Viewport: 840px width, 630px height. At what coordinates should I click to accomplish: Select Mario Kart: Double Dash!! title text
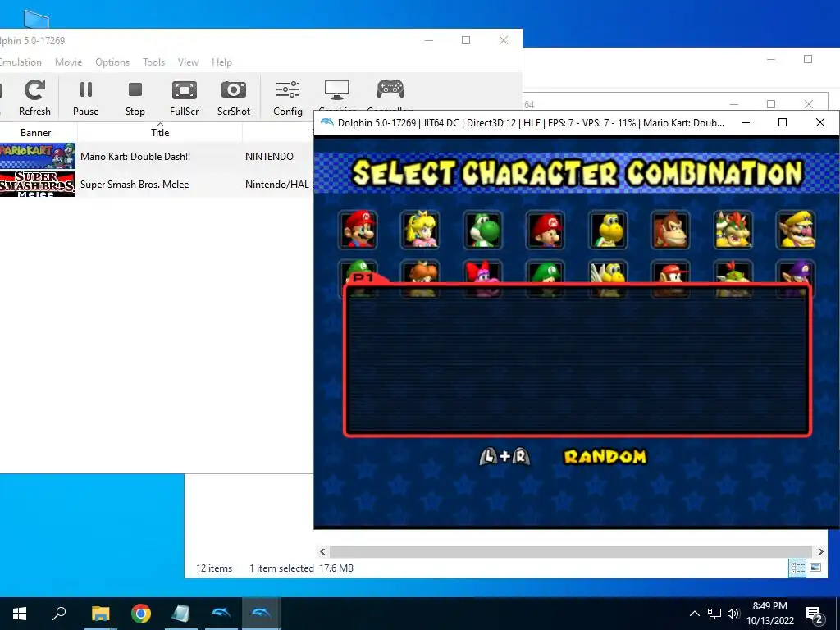pos(135,157)
